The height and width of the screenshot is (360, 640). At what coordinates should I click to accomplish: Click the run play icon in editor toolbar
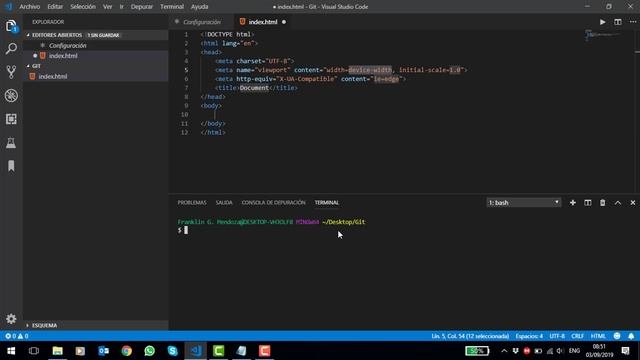[x=602, y=22]
